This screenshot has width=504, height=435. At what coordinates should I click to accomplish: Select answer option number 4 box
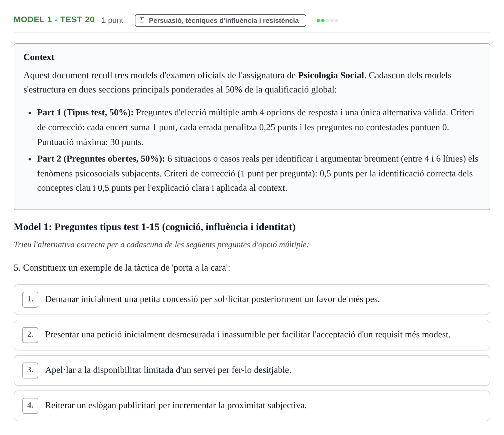tap(30, 406)
